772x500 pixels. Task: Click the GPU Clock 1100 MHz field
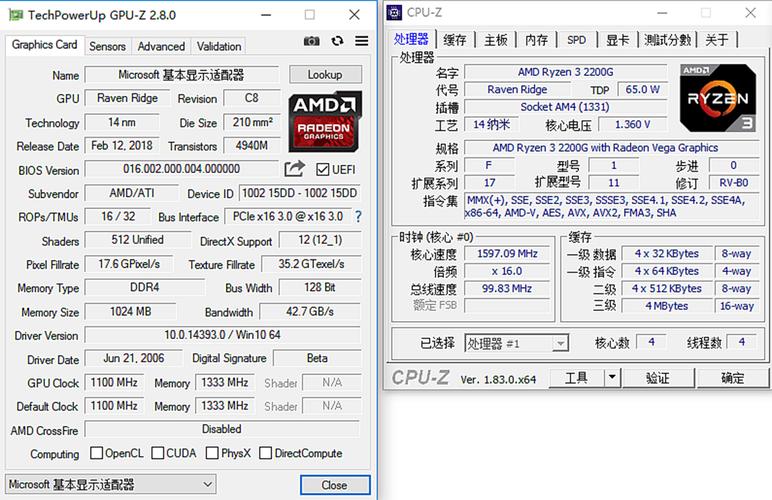[114, 382]
